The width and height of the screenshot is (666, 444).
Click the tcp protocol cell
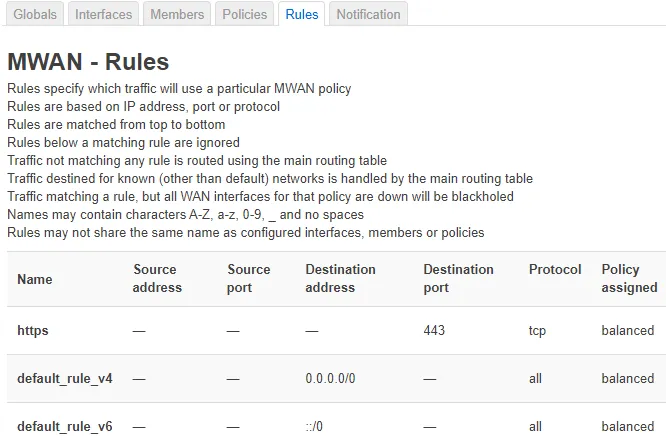pyautogui.click(x=537, y=330)
